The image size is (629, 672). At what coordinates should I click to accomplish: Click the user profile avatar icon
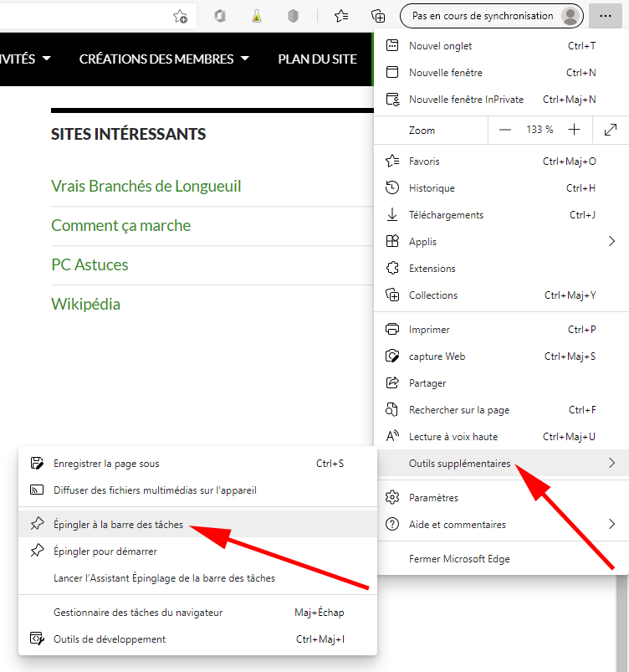pyautogui.click(x=570, y=16)
